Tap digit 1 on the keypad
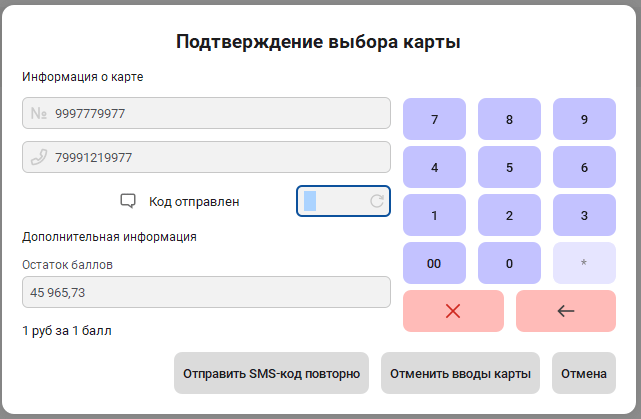Image resolution: width=641 pixels, height=419 pixels. 434,216
